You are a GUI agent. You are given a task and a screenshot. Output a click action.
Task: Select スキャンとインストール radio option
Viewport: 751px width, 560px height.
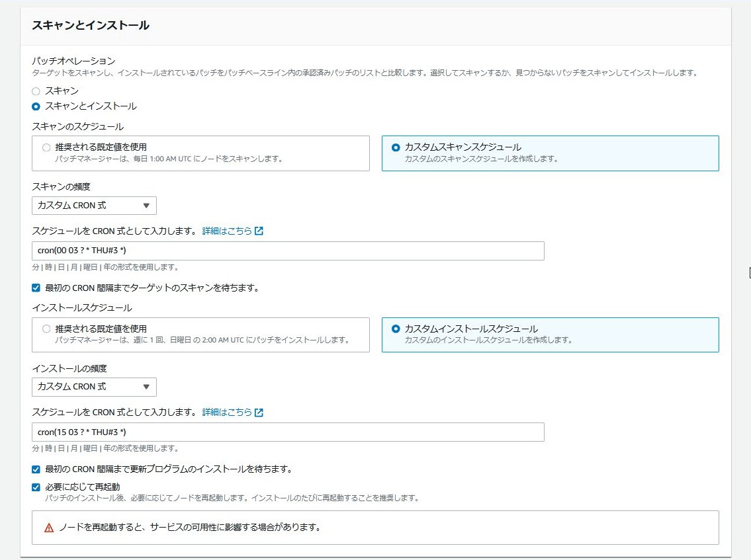coord(36,106)
